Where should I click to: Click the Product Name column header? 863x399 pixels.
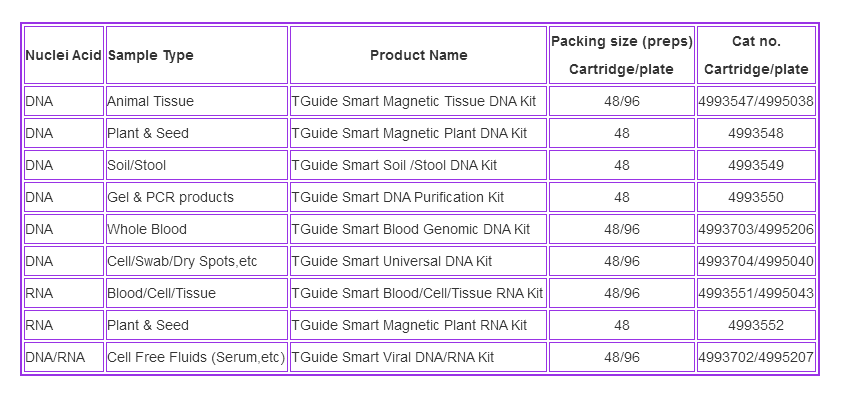pyautogui.click(x=418, y=55)
